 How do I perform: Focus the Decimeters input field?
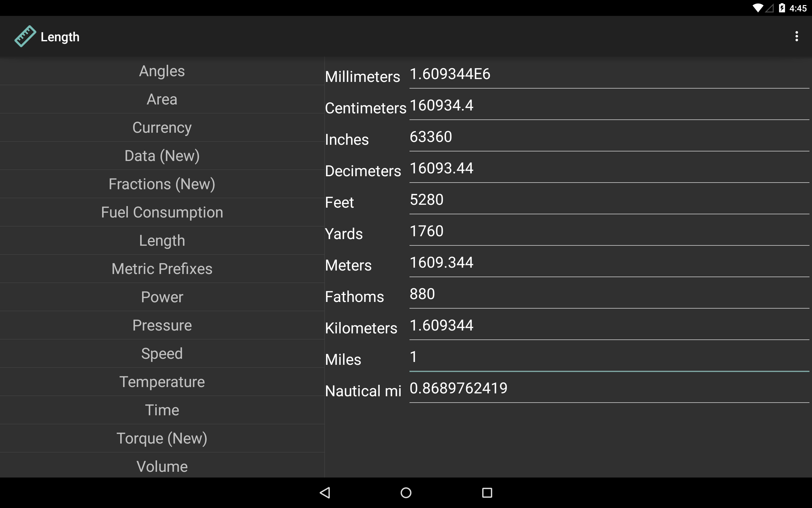(x=609, y=169)
